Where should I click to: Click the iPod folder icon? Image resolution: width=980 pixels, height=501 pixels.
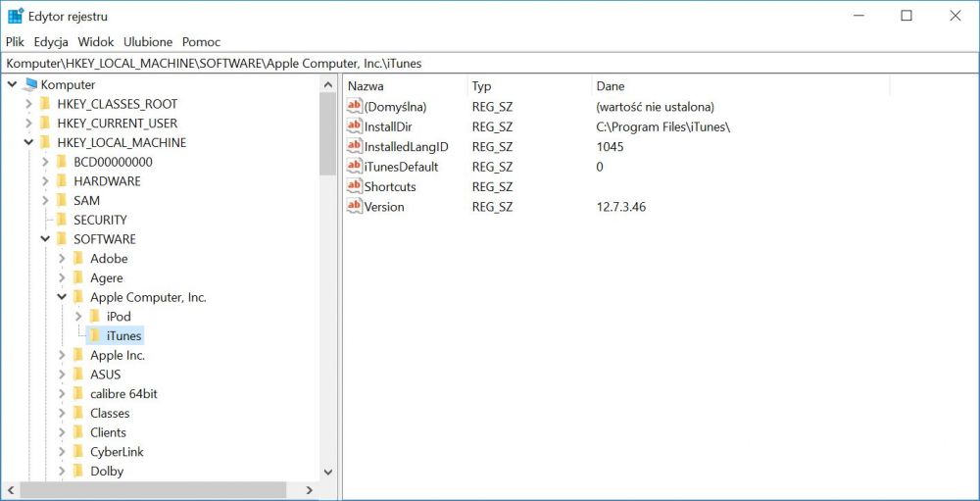tap(94, 317)
